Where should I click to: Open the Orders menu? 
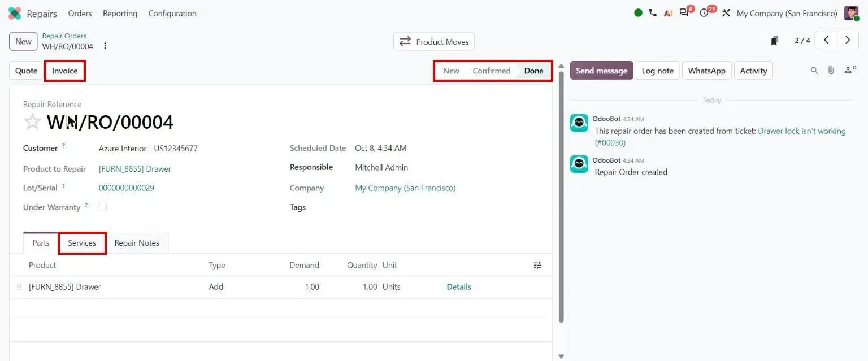[x=80, y=14]
